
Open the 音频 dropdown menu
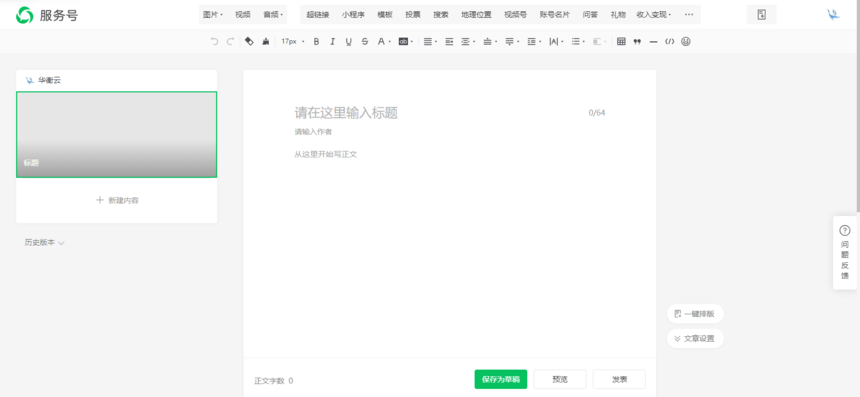[x=273, y=15]
